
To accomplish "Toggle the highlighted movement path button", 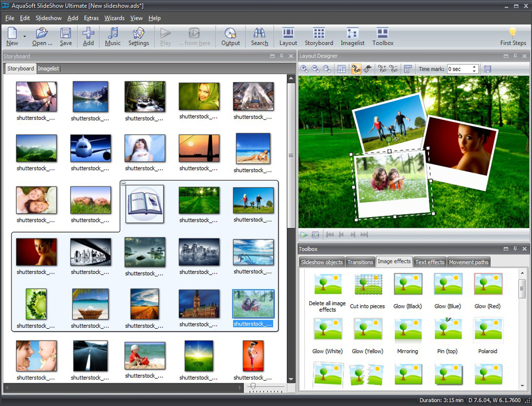I will pyautogui.click(x=355, y=69).
